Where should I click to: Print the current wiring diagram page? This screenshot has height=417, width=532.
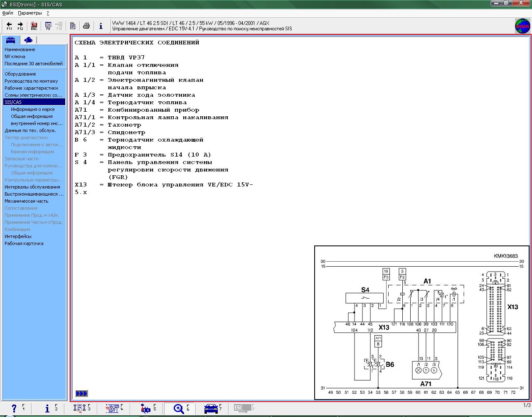coord(86,26)
